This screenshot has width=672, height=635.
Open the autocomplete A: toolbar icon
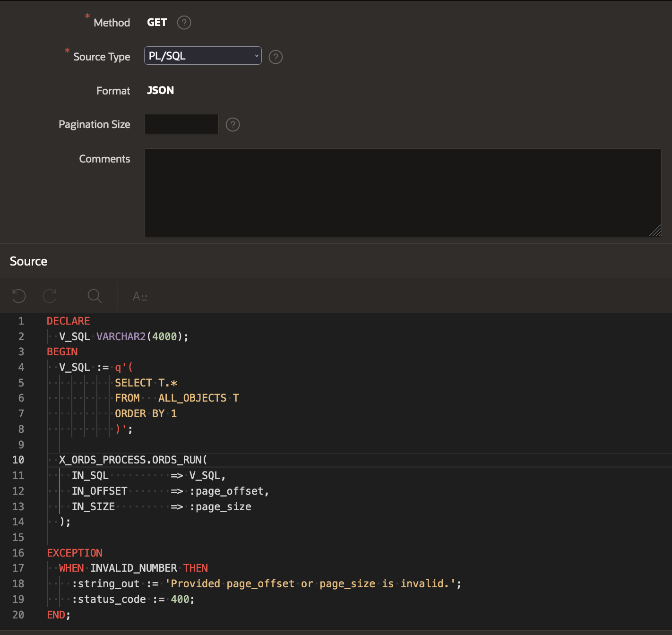[140, 296]
